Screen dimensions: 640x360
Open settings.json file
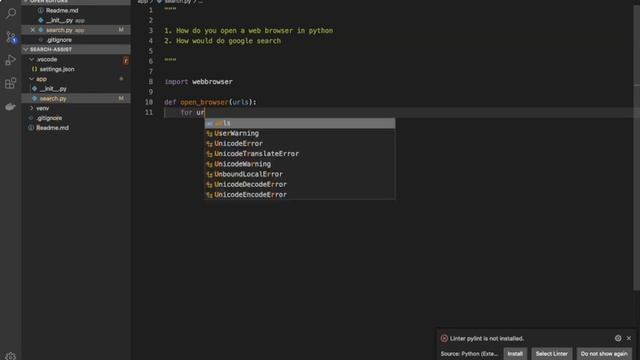point(57,69)
